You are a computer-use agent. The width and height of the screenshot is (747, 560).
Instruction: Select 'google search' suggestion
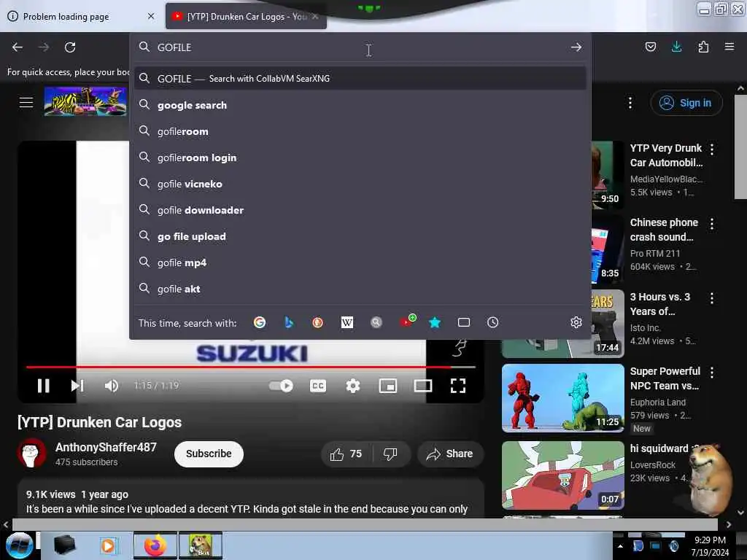click(x=360, y=105)
